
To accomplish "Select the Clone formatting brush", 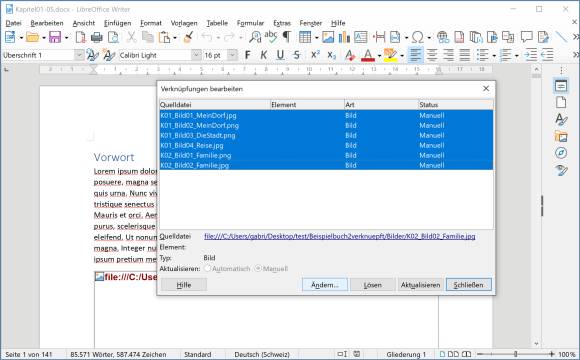I will click(189, 37).
